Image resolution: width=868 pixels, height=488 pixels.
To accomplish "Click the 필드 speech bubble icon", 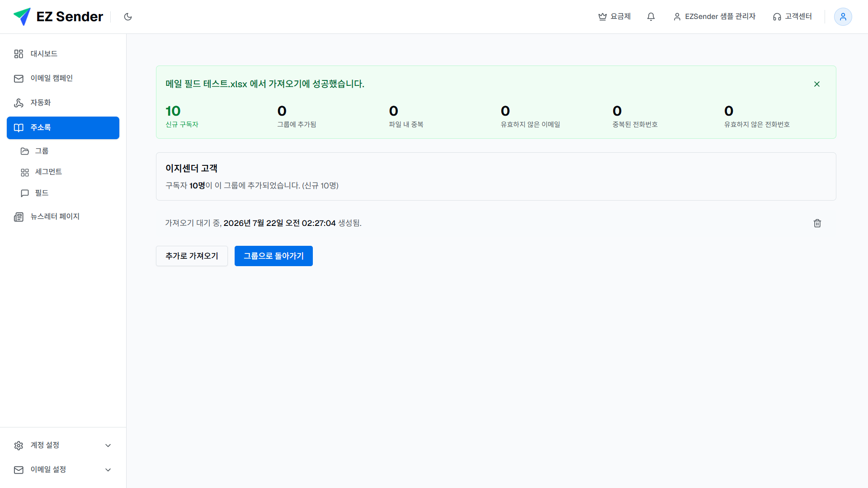I will pos(25,193).
